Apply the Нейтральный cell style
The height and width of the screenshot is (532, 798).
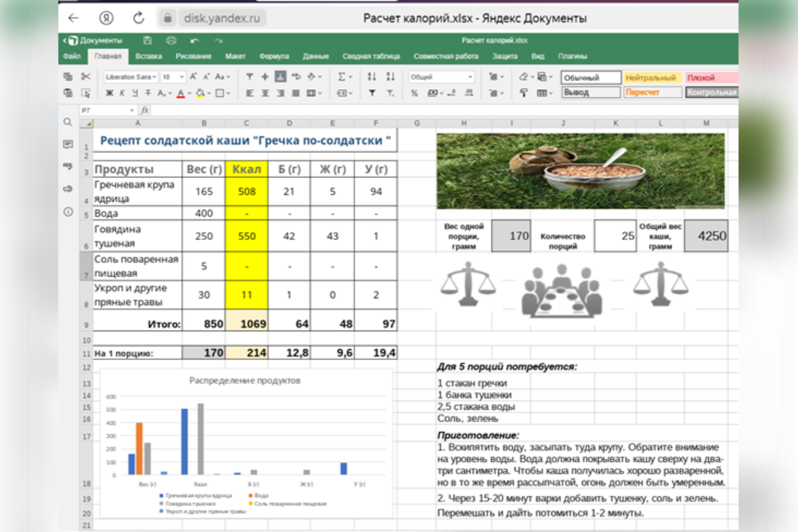click(x=650, y=77)
